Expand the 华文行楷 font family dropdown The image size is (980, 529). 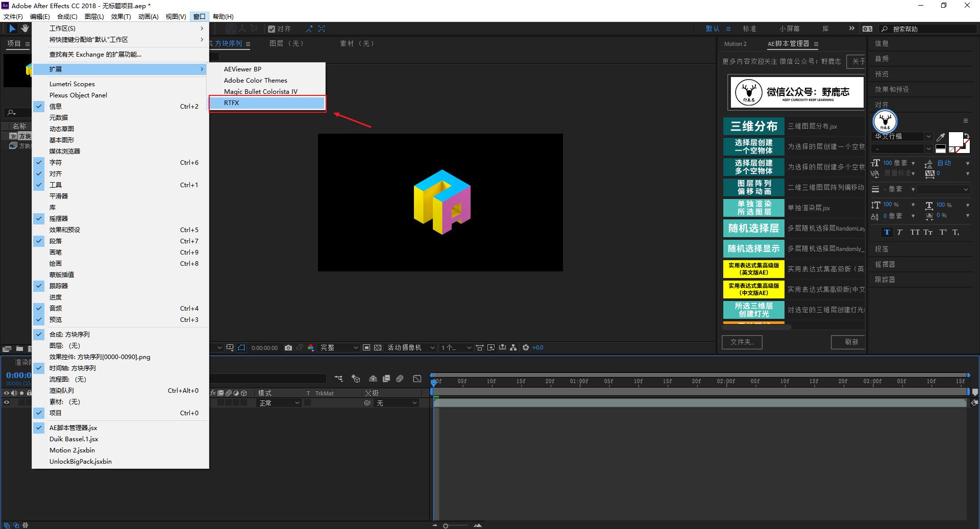pyautogui.click(x=928, y=137)
